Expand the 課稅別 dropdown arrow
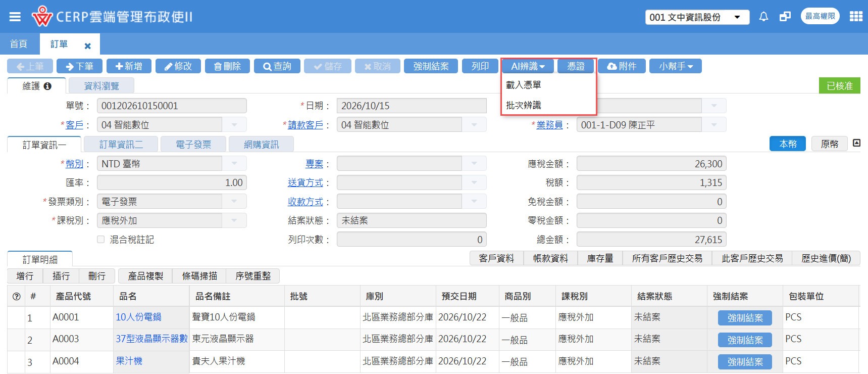868x374 pixels. pyautogui.click(x=234, y=220)
